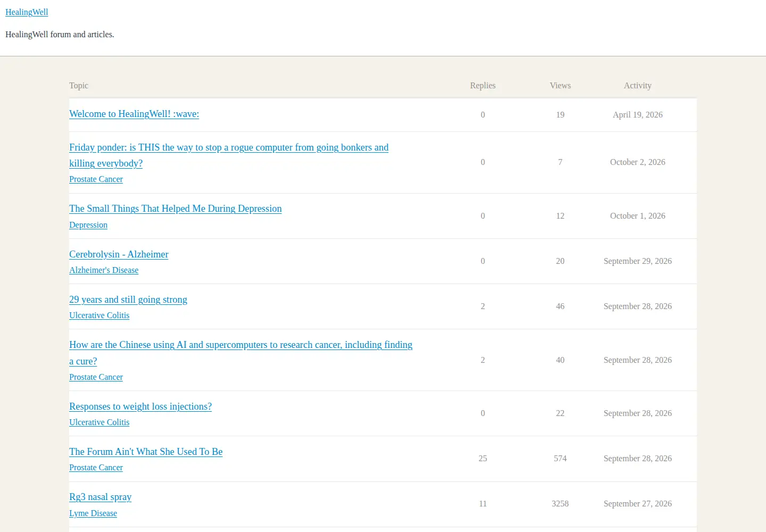This screenshot has width=766, height=532.
Task: Click the 'Replies' column header
Action: (483, 86)
